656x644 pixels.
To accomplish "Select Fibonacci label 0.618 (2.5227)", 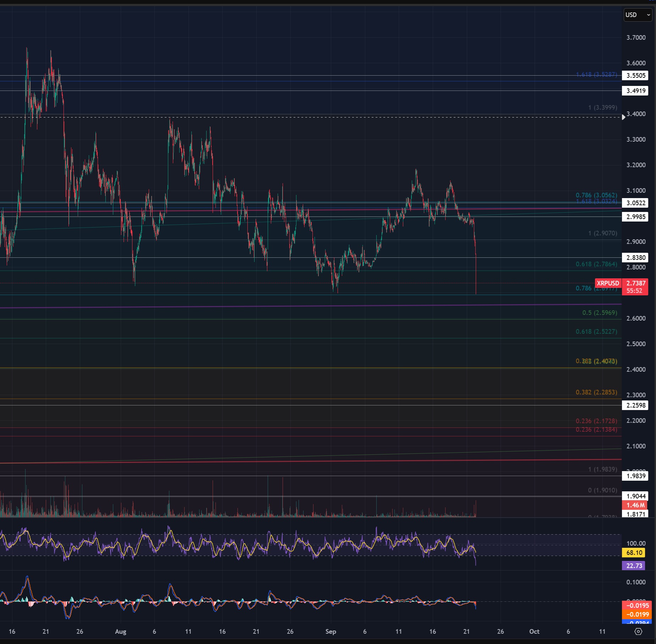I will 596,332.
